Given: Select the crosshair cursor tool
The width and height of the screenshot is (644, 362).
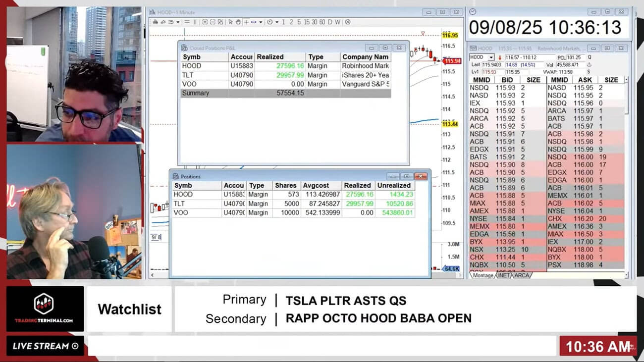Looking at the screenshot, I should [246, 22].
